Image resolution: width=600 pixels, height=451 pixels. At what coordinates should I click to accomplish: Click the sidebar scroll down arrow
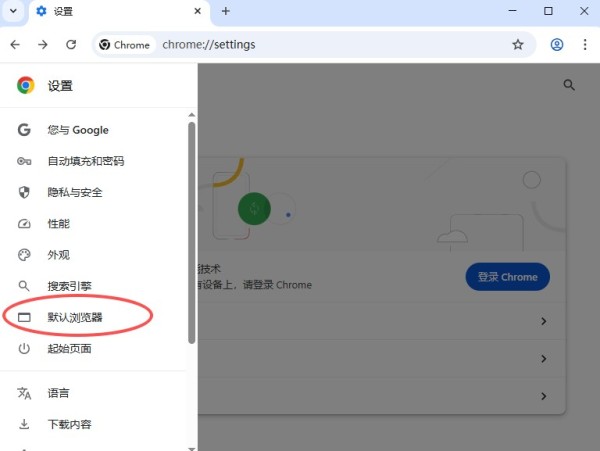(192, 449)
